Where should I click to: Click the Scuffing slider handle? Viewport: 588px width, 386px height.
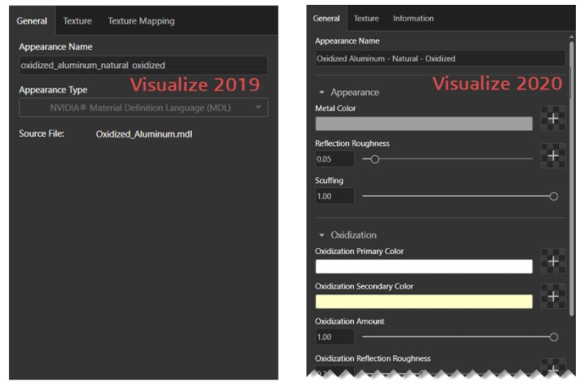553,196
